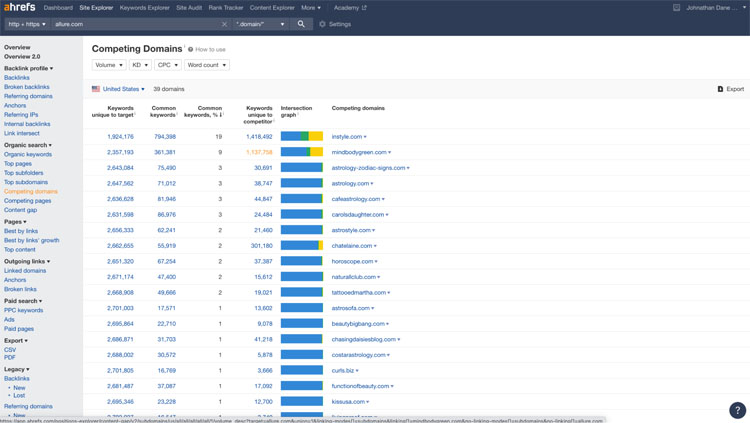Click the Export file icon

pos(720,89)
